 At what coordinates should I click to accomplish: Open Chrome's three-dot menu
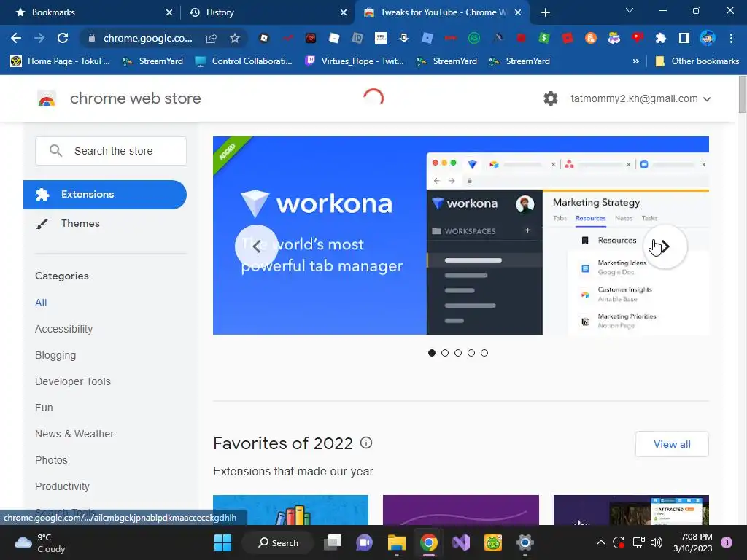click(731, 38)
